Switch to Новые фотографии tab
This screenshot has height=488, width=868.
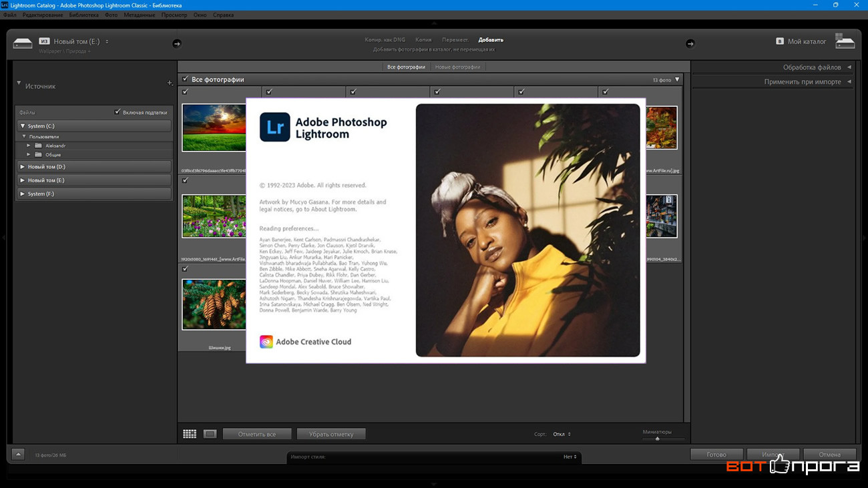[x=457, y=67]
